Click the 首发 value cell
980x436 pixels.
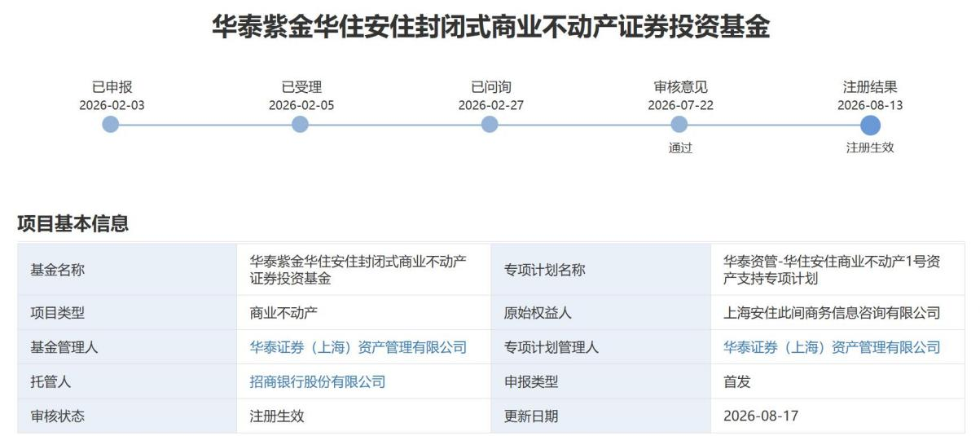pyautogui.click(x=837, y=381)
